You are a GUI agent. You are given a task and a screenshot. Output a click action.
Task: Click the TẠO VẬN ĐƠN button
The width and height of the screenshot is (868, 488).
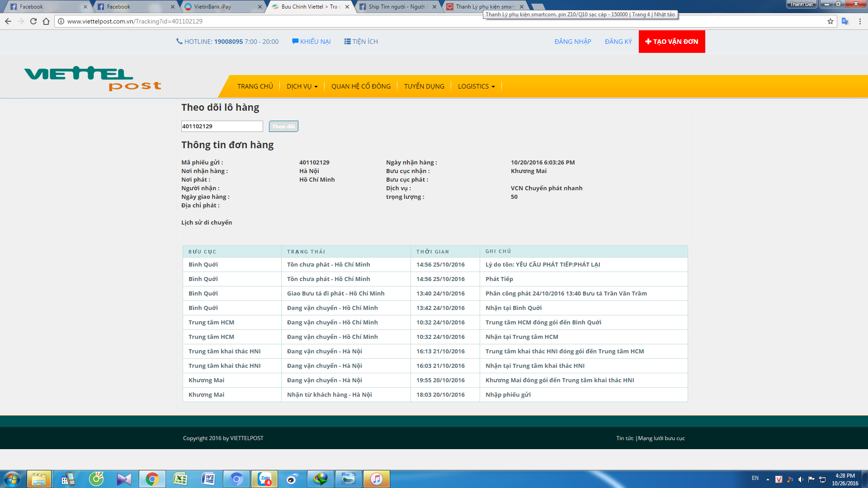click(x=671, y=42)
